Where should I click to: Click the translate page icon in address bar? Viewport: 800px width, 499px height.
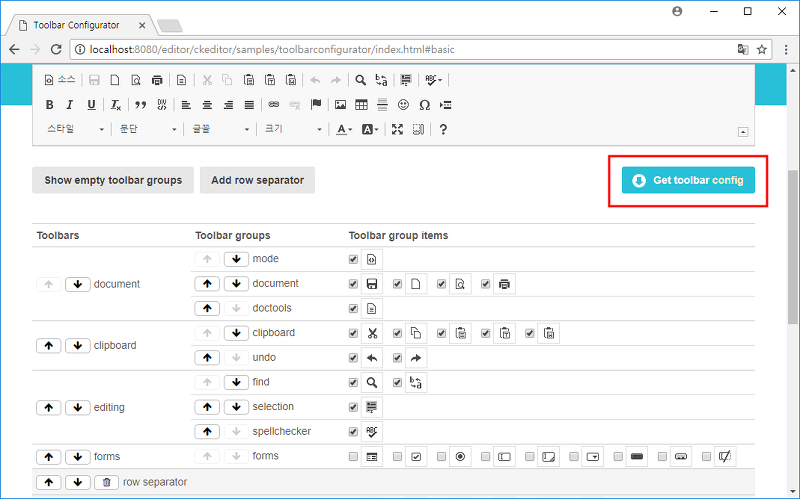point(743,49)
